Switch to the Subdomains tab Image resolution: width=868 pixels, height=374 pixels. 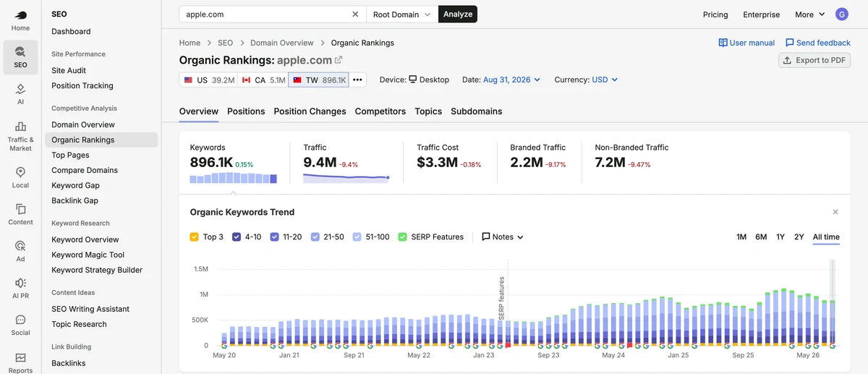(476, 111)
